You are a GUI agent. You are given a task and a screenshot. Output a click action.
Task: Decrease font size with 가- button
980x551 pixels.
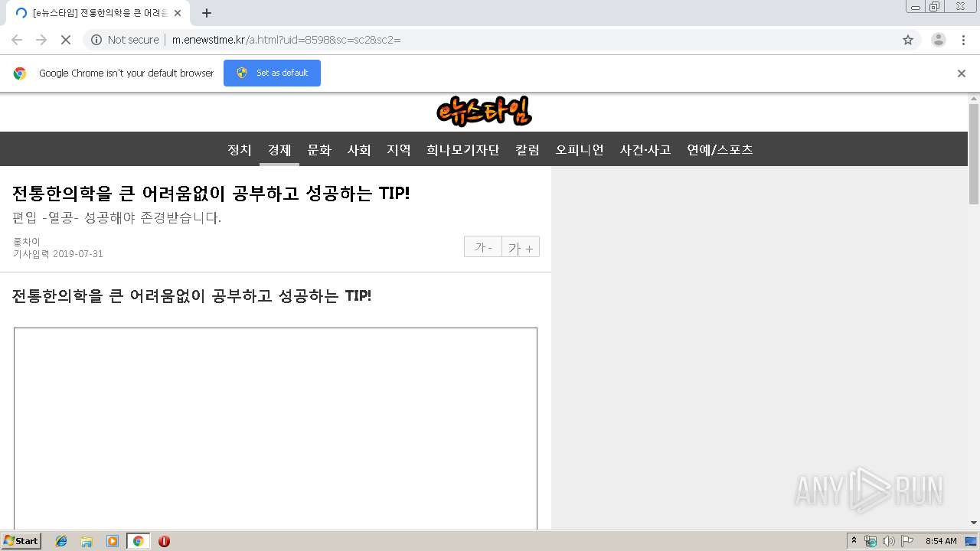(x=483, y=246)
